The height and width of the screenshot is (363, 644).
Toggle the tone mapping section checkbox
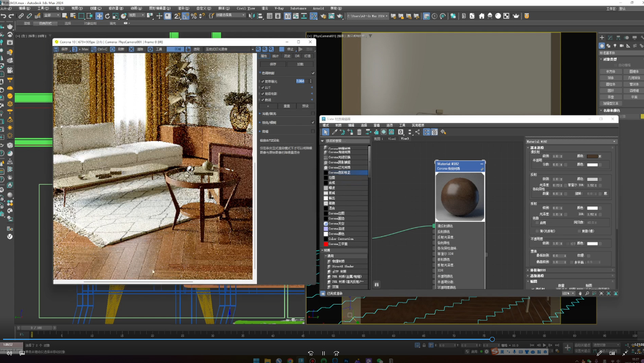click(x=313, y=73)
